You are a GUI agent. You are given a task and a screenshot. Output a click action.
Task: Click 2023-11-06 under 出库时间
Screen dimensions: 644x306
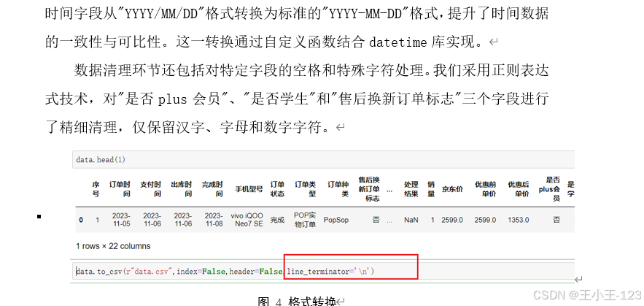tap(183, 220)
